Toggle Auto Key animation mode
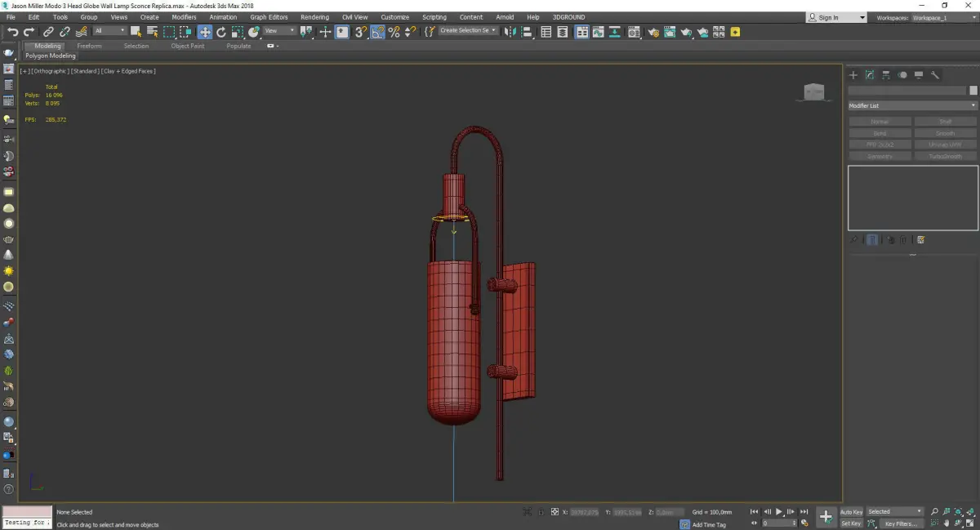This screenshot has width=980, height=530. (x=851, y=512)
